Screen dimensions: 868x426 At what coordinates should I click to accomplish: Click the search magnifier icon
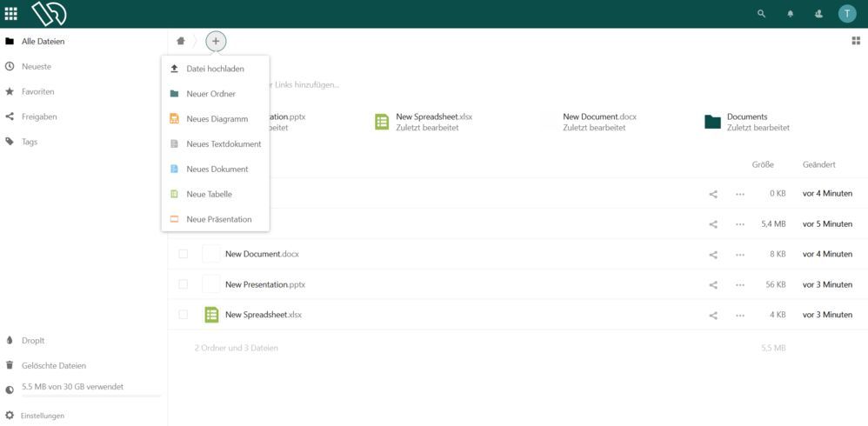tap(762, 14)
